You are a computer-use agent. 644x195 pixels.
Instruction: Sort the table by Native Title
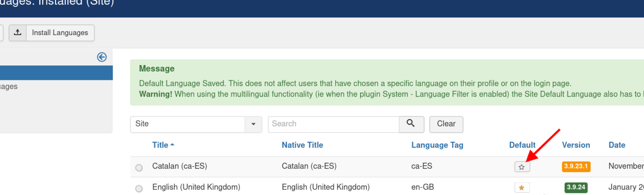pos(302,145)
